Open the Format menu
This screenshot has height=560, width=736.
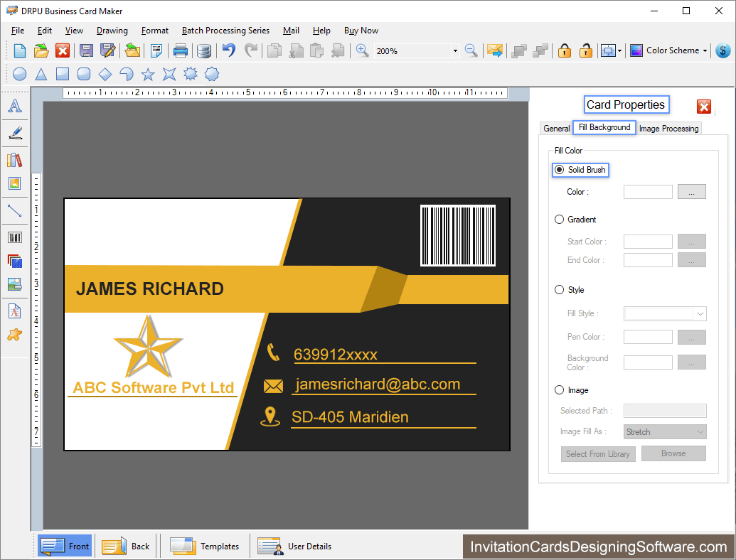point(155,31)
